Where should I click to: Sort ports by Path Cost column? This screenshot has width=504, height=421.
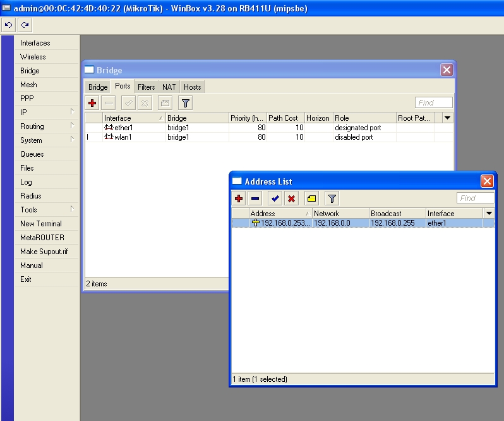285,118
